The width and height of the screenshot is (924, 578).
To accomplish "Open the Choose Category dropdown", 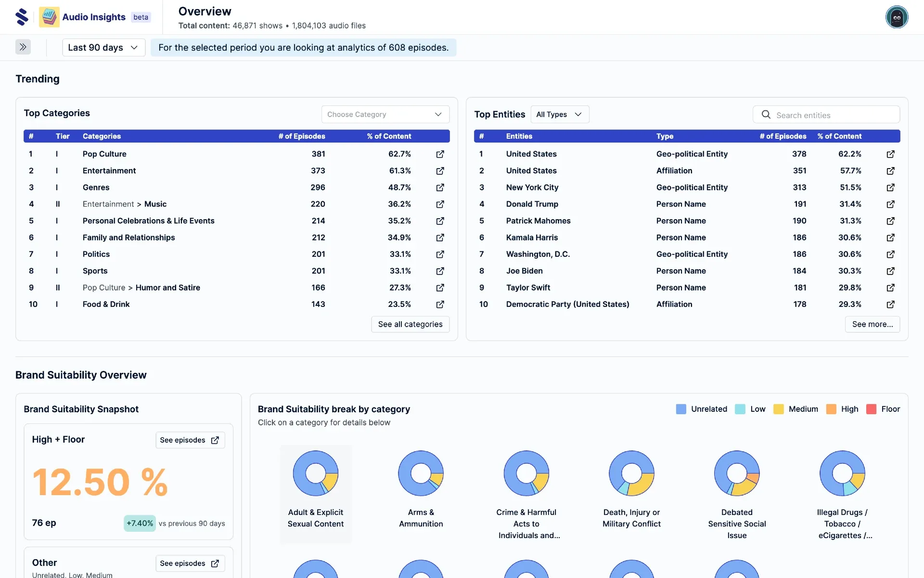I will coord(385,114).
